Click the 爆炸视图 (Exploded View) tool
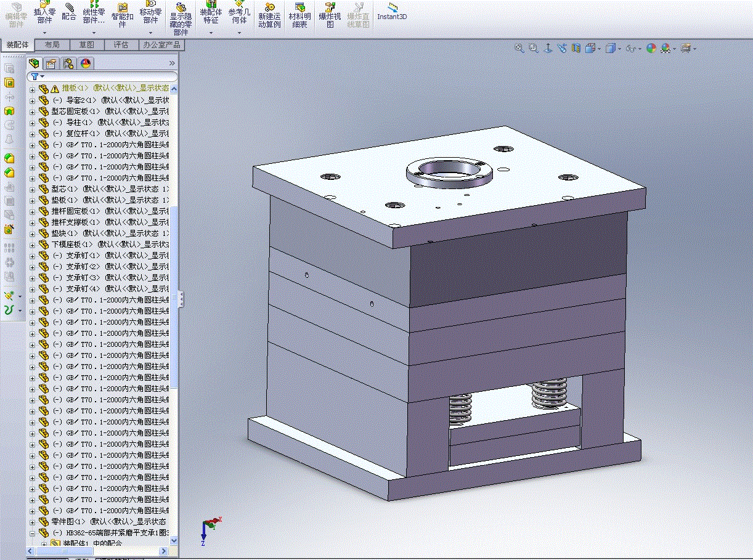The height and width of the screenshot is (560, 753). pyautogui.click(x=330, y=15)
